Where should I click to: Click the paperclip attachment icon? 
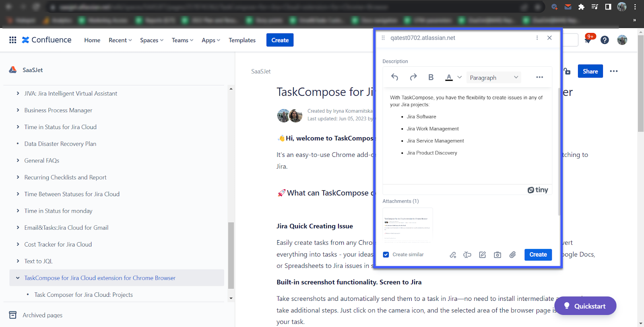(x=512, y=255)
